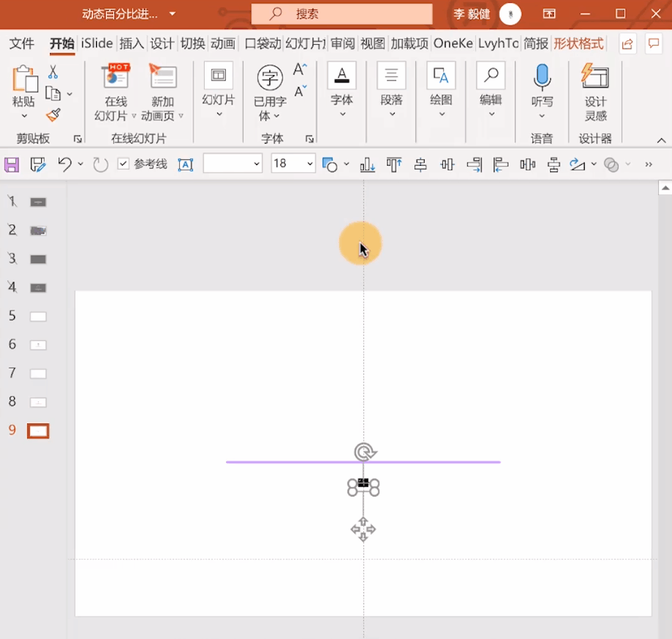Open the rotate options dropdown arrow
672x639 pixels.
pos(594,164)
